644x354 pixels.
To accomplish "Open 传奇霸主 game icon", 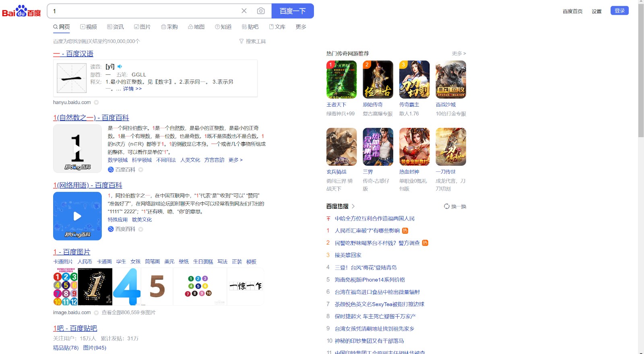I will (x=415, y=80).
